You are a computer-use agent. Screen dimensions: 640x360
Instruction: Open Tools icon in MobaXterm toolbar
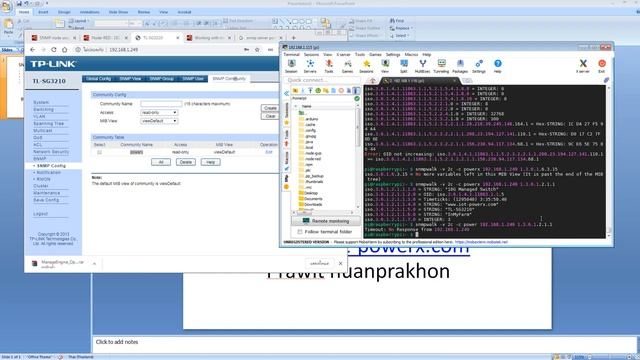pyautogui.click(x=329, y=66)
